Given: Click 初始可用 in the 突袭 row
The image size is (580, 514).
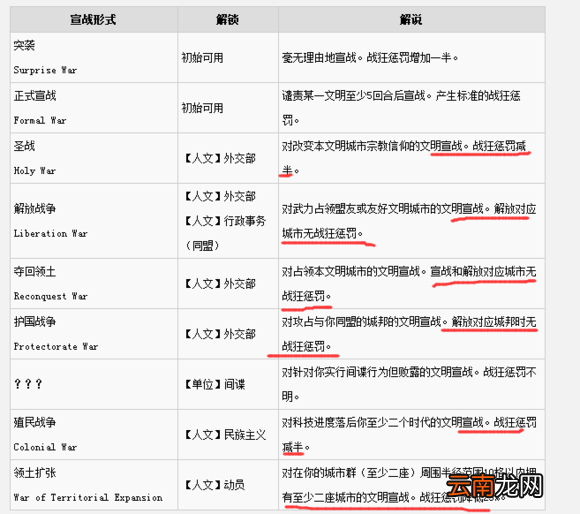Looking at the screenshot, I should (202, 58).
